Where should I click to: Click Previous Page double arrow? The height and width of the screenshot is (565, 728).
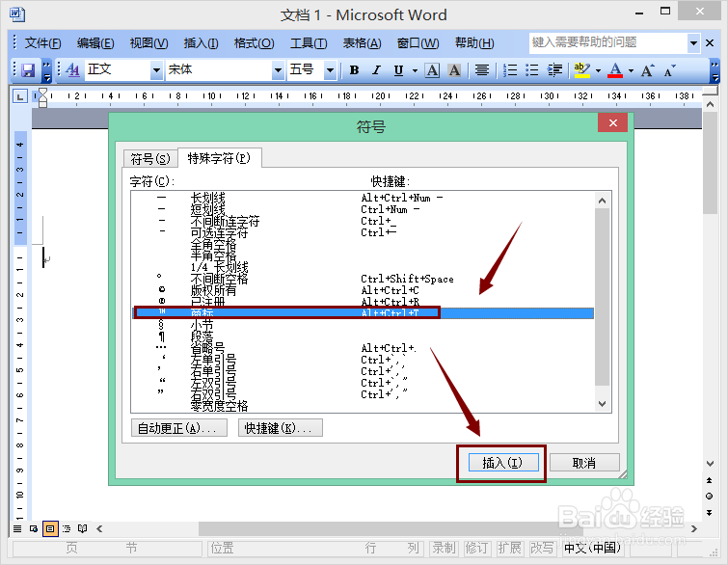pyautogui.click(x=710, y=480)
